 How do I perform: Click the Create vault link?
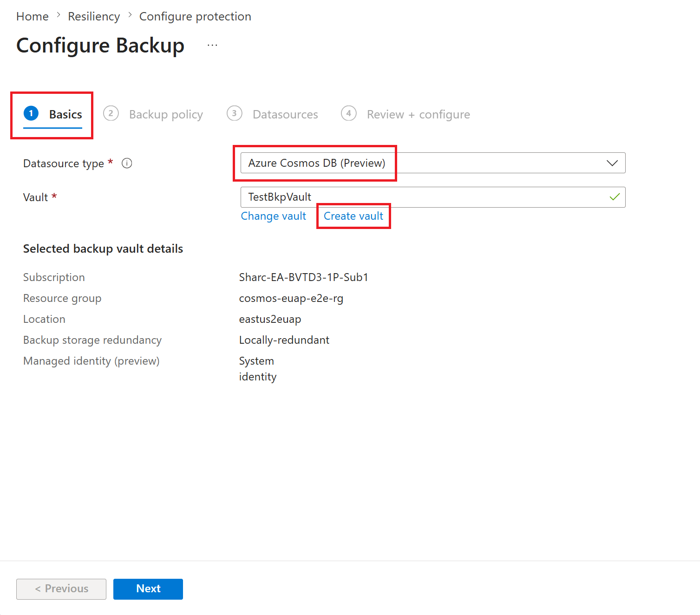[353, 216]
